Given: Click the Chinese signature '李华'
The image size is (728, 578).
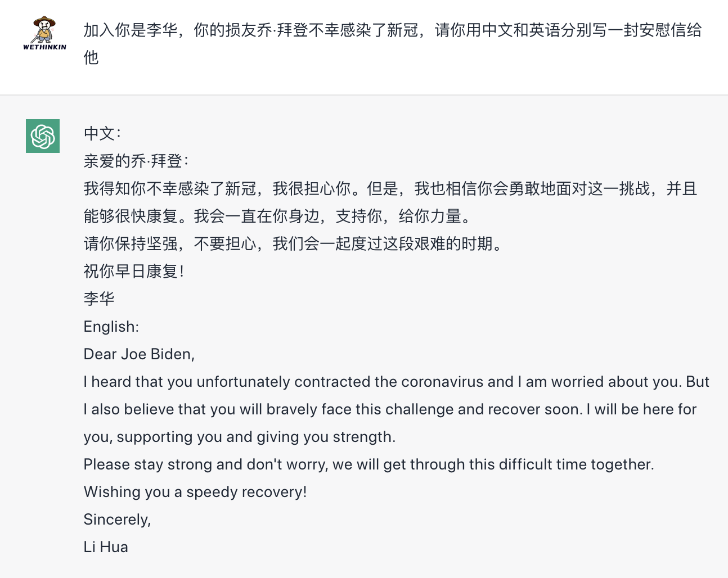Looking at the screenshot, I should pos(99,299).
